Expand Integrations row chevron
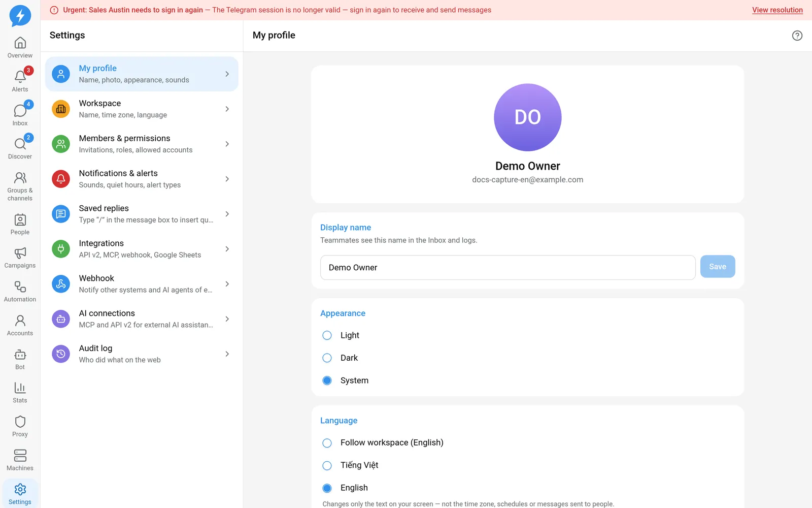 click(x=227, y=249)
